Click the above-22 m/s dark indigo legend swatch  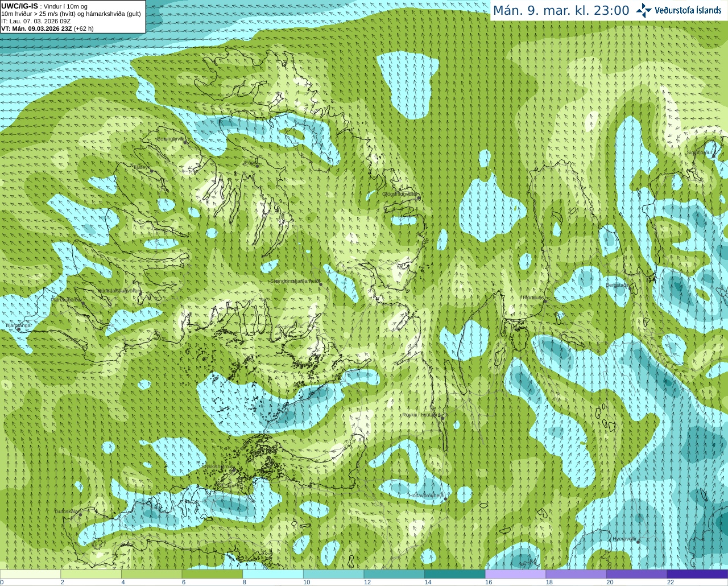[697, 574]
